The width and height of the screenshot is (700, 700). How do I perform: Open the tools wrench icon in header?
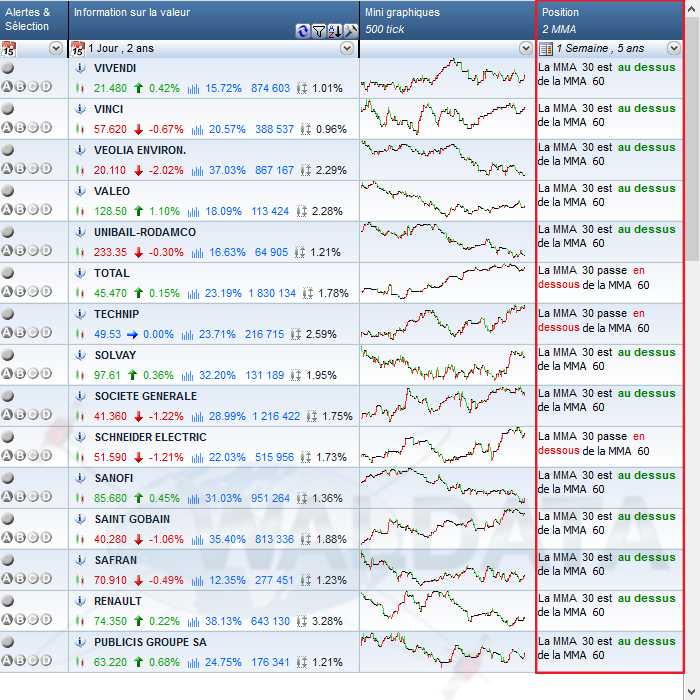[x=351, y=31]
